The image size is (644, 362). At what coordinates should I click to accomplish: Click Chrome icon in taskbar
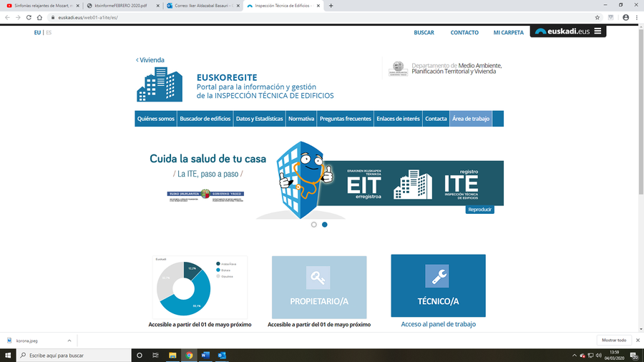pos(189,356)
